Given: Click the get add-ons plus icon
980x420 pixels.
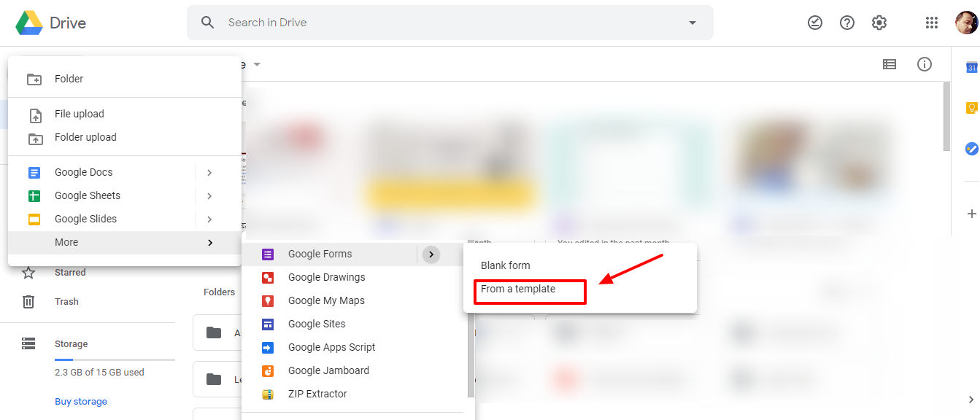Looking at the screenshot, I should pos(971,214).
